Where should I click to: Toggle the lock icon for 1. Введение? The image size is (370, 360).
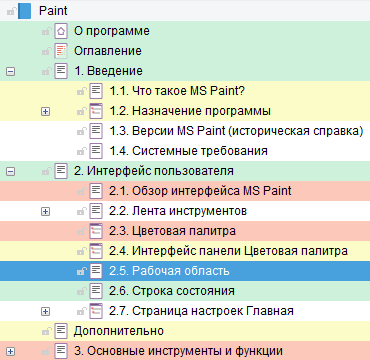tap(47, 71)
